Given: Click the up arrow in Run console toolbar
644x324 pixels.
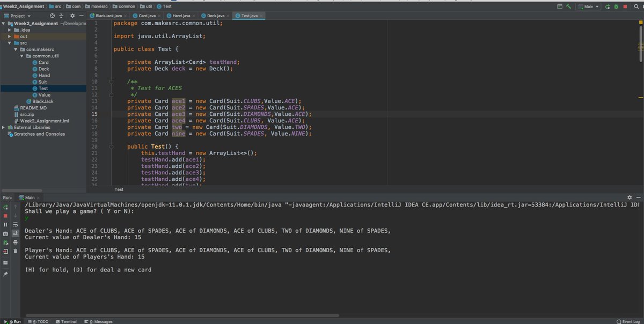Looking at the screenshot, I should 15,207.
